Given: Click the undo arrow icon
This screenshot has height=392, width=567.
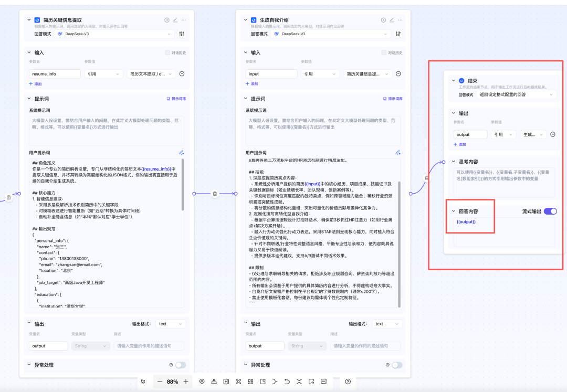Looking at the screenshot, I should point(287,382).
